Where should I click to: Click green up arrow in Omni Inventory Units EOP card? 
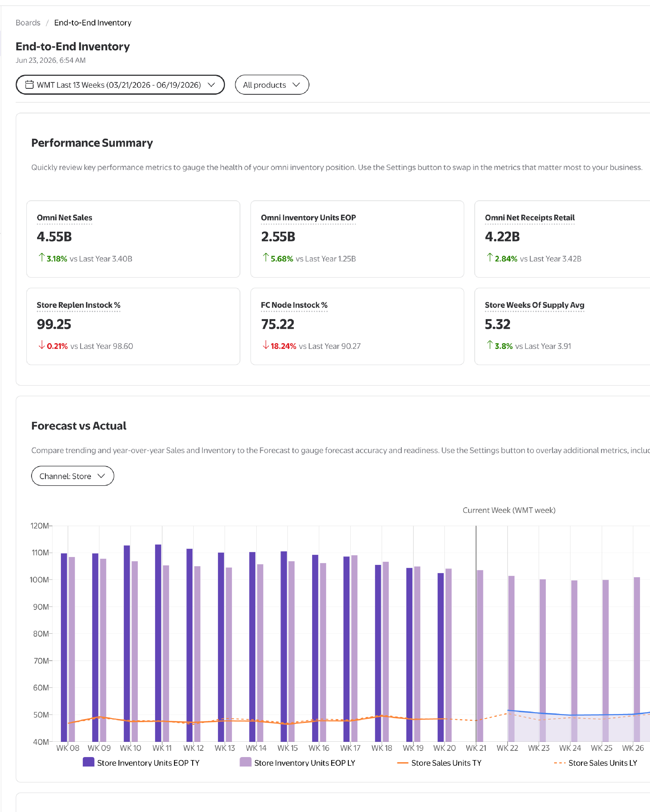[x=266, y=258]
